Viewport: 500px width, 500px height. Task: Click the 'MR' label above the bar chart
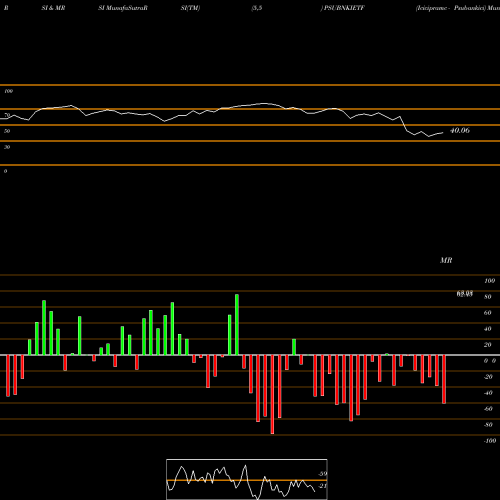point(446,260)
